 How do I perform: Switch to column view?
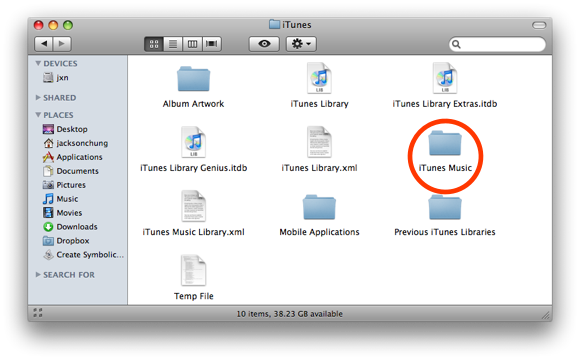(192, 44)
